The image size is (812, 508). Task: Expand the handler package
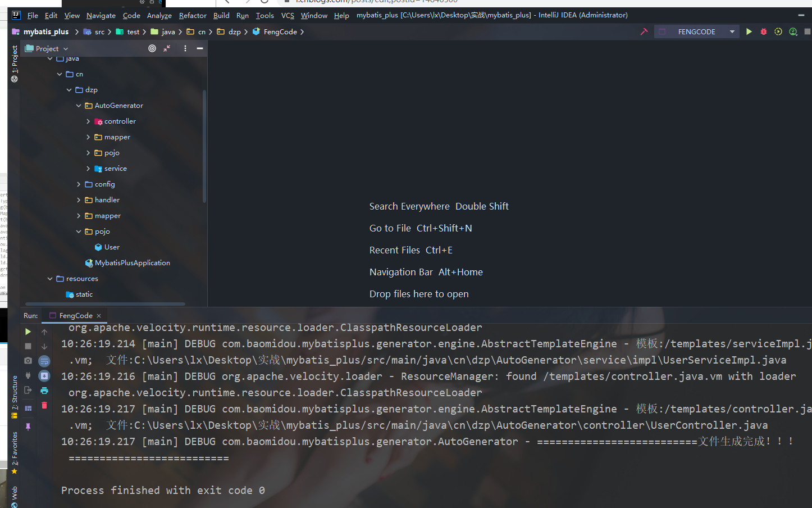79,200
